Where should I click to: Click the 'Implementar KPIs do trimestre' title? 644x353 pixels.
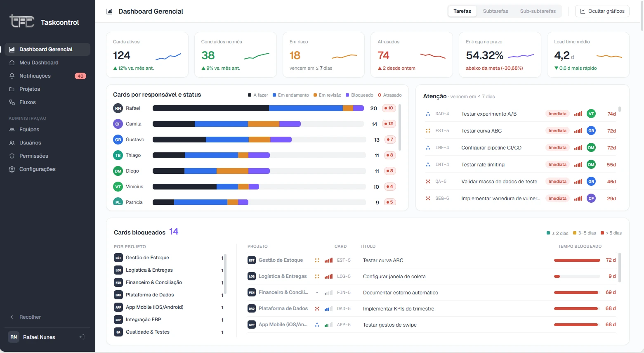[399, 309]
